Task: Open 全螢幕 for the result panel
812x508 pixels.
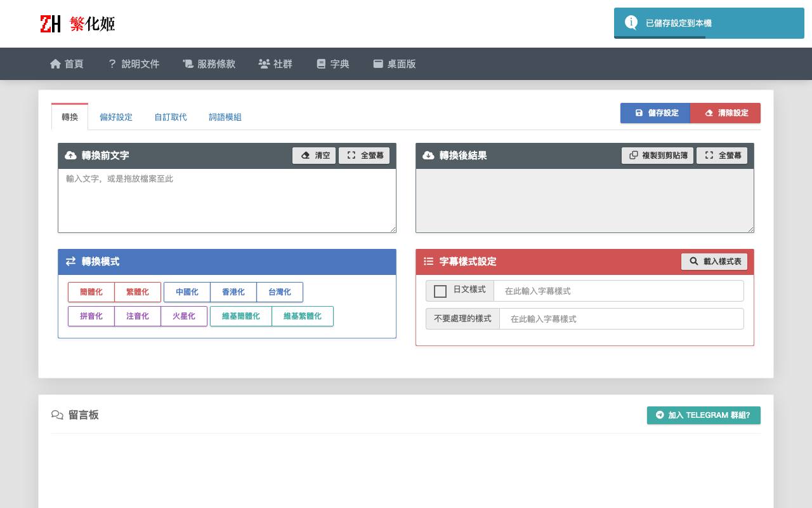Action: (x=722, y=156)
